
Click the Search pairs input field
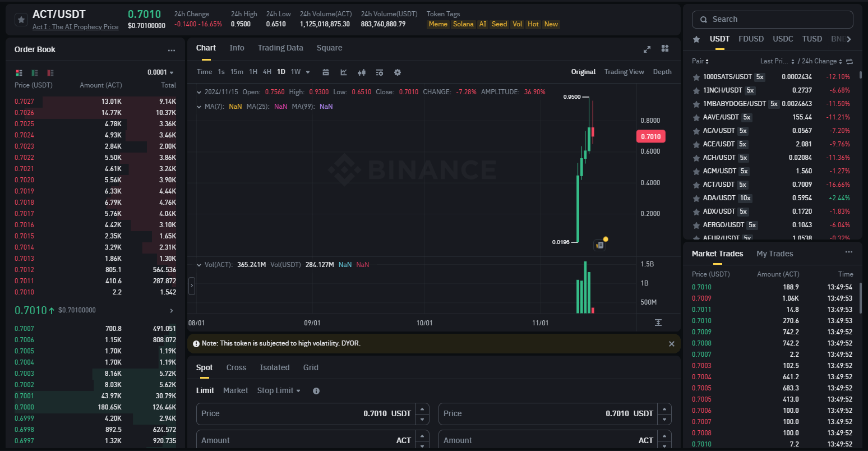click(x=773, y=19)
